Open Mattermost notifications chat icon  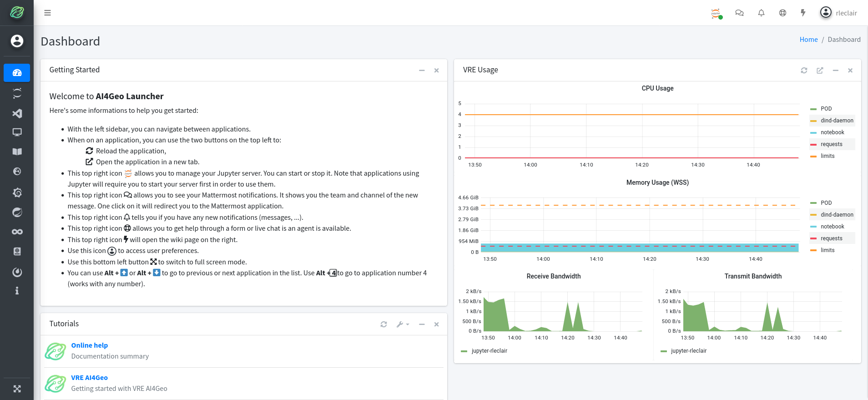click(x=739, y=13)
